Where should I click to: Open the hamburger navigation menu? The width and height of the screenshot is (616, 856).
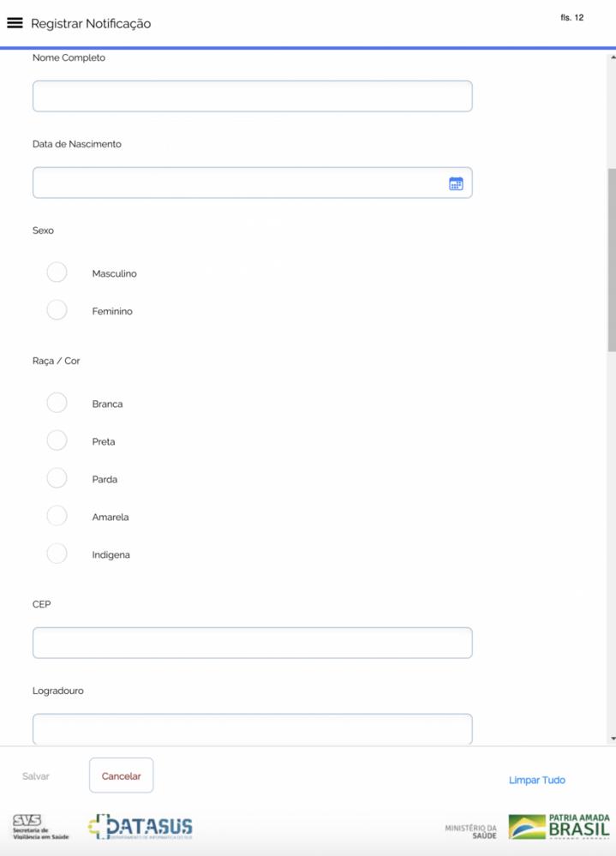point(15,23)
